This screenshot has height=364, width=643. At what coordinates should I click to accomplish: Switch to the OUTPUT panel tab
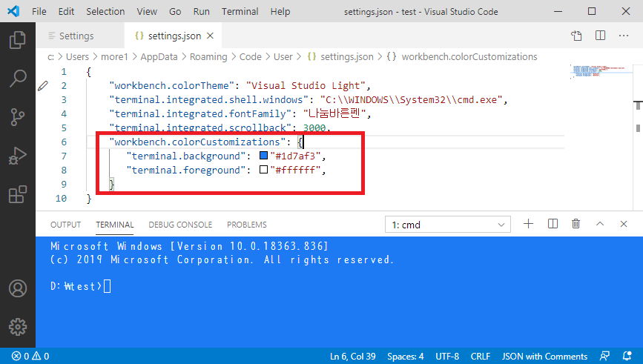(x=65, y=225)
